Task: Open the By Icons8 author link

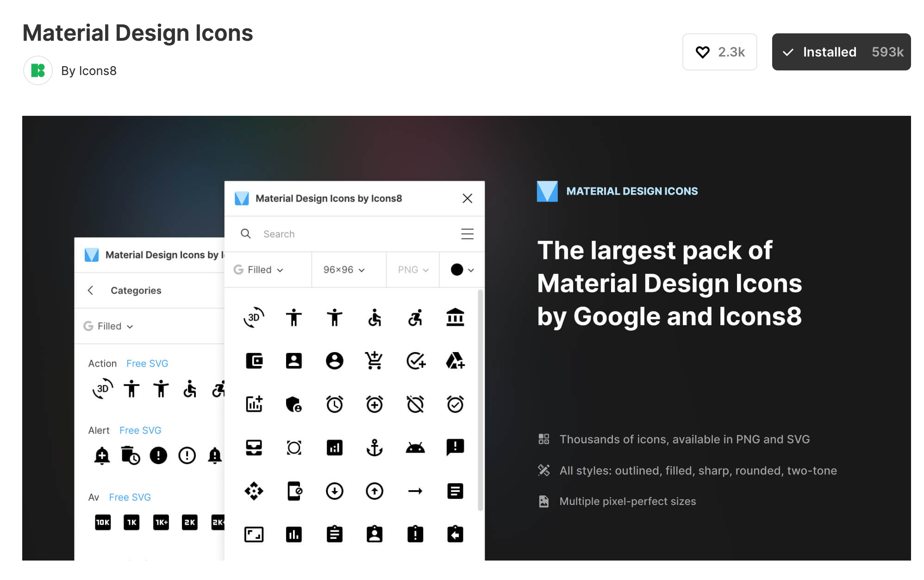Action: point(88,71)
